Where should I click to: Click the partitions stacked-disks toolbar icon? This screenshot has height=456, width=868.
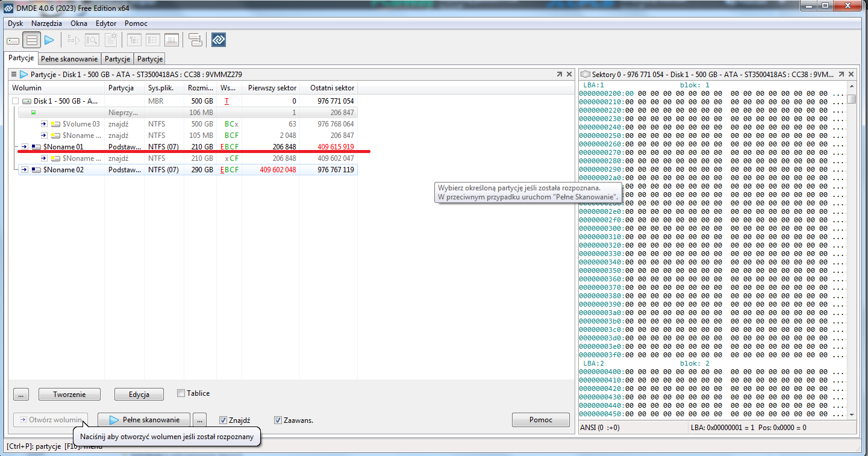tap(32, 40)
